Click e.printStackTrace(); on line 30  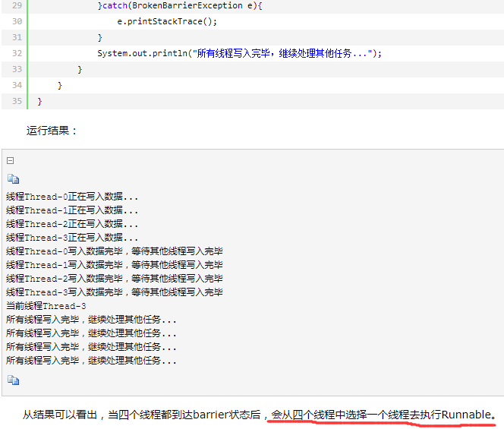coord(167,21)
